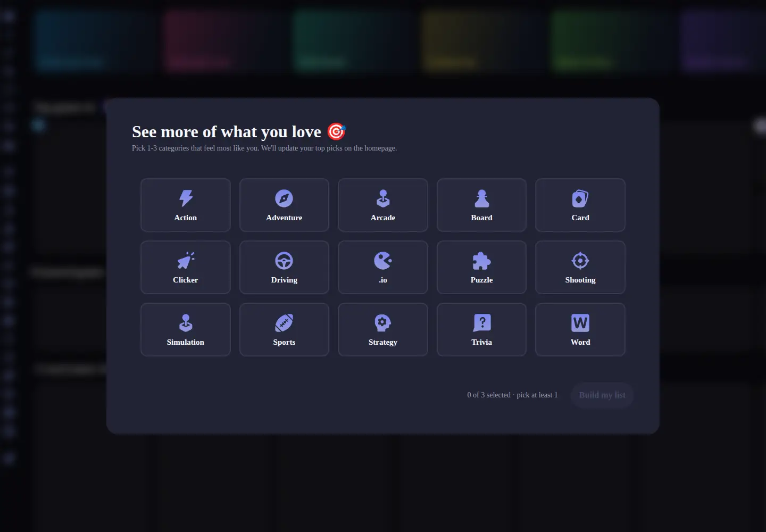Toggle the Trivia category label
Viewport: 766px width, 532px height.
(x=481, y=342)
